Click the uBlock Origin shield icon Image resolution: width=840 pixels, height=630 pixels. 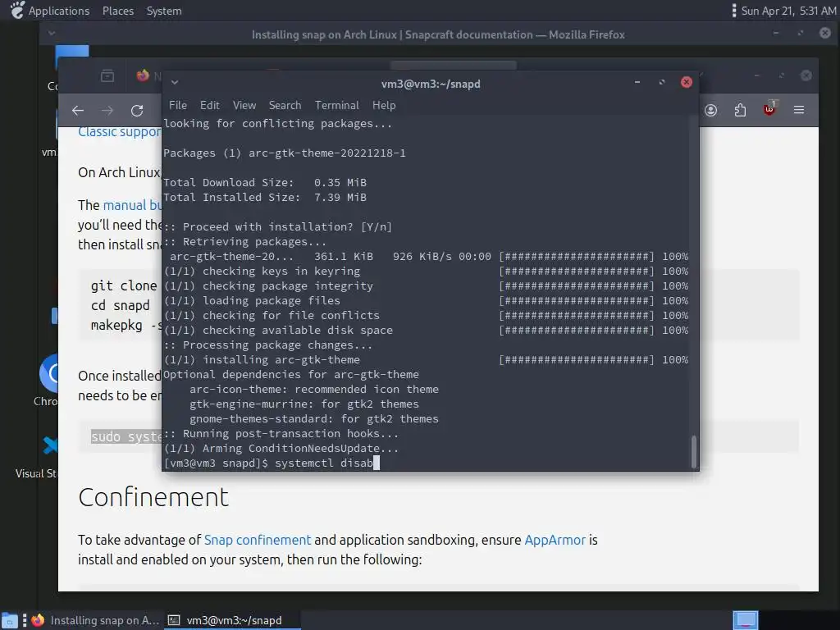point(769,109)
